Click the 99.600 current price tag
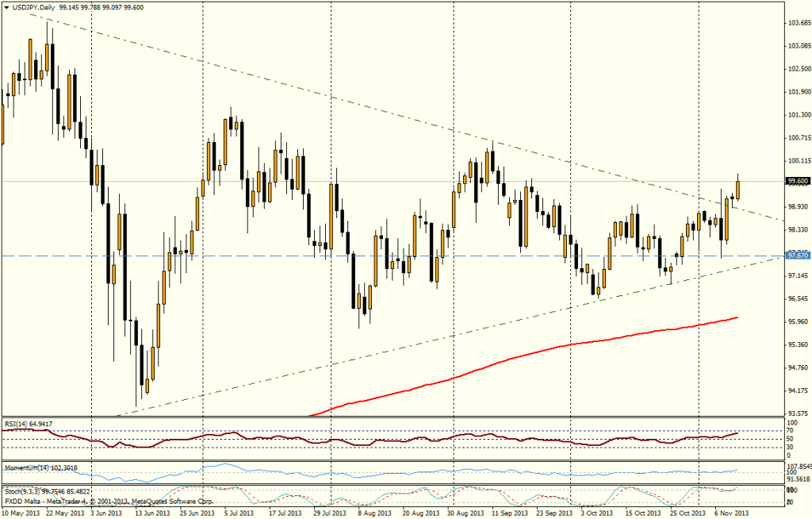Viewport: 812px width, 519px height. click(796, 181)
